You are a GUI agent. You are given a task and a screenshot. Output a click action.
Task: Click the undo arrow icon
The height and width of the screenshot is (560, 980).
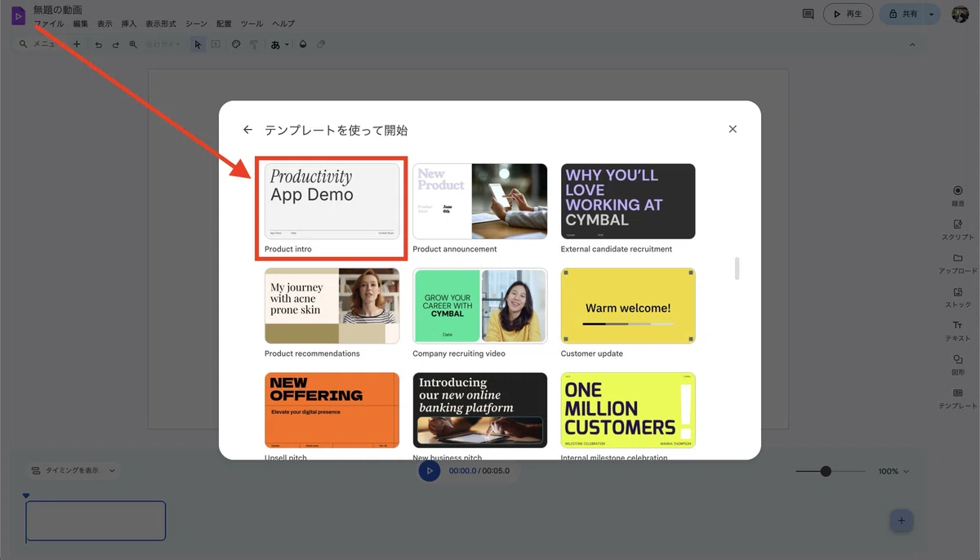coord(98,45)
